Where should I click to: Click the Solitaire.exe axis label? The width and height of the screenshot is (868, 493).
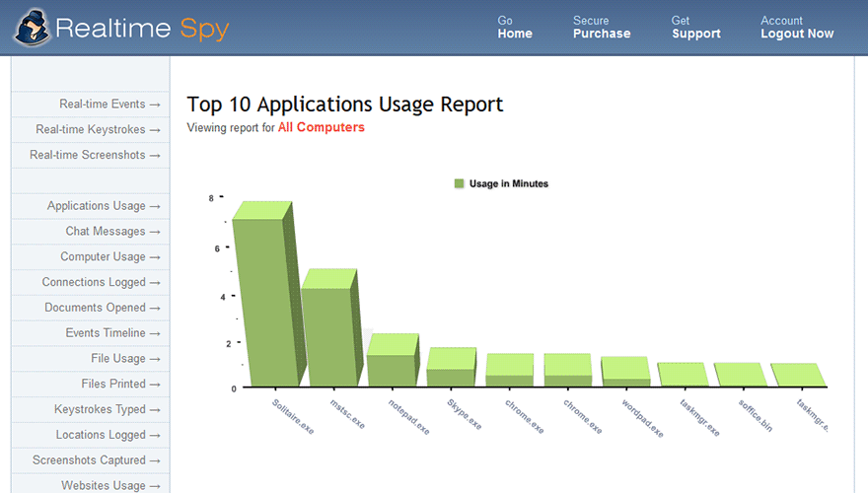click(293, 417)
